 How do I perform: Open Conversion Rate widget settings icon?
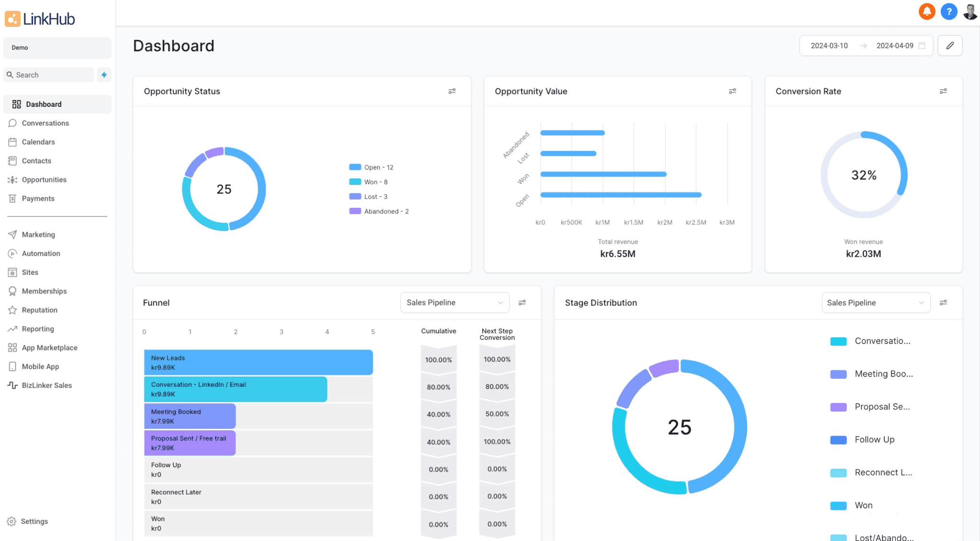[943, 91]
